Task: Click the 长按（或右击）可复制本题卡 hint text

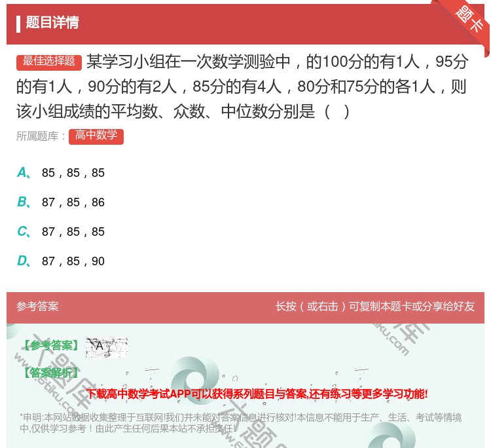Action: click(x=375, y=307)
